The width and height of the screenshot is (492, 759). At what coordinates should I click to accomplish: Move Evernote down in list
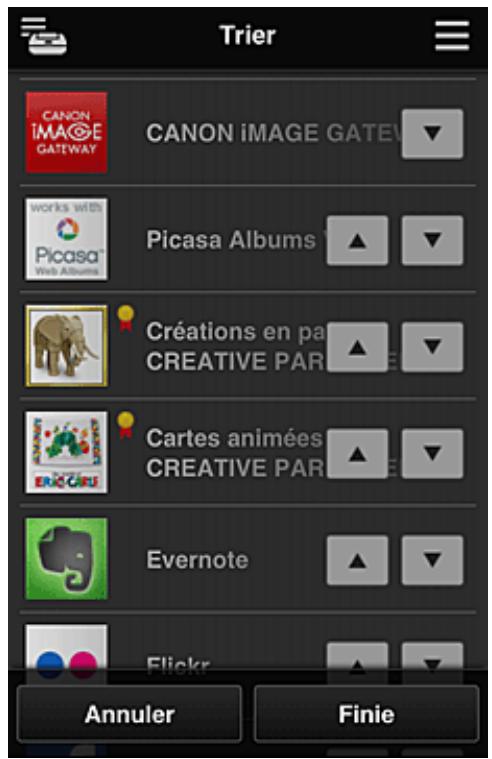[432, 560]
